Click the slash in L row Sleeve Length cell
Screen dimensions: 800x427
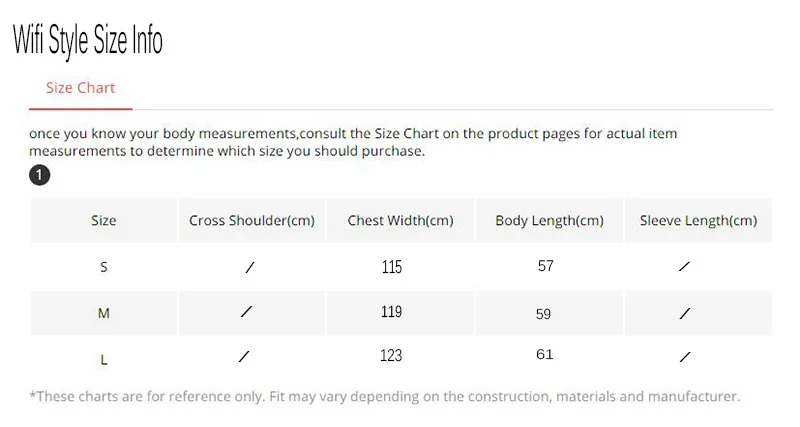tap(685, 356)
